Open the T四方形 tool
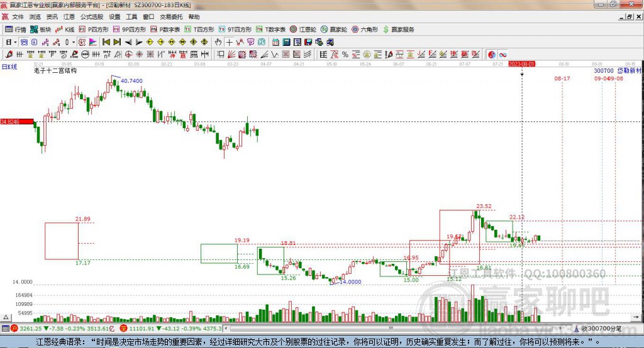This screenshot has width=644, height=348. [199, 30]
